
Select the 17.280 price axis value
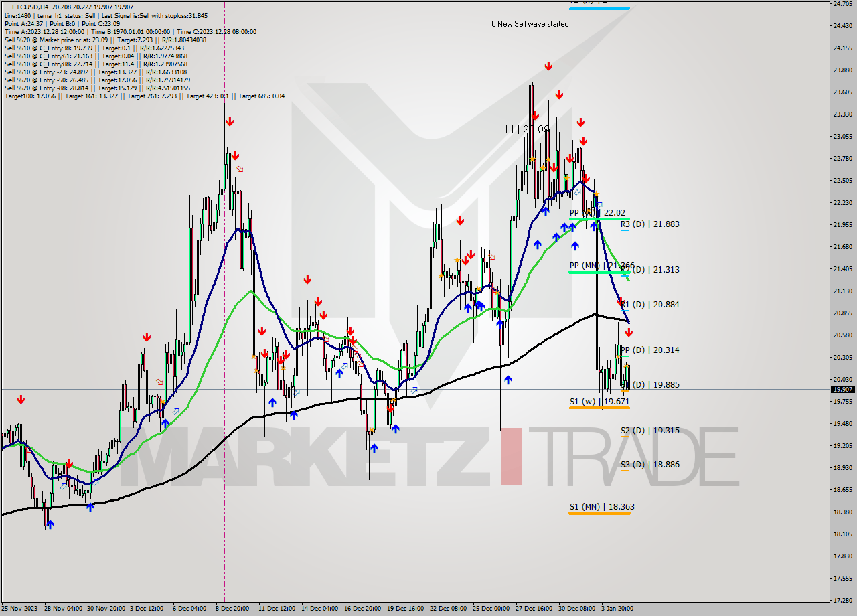(x=842, y=600)
